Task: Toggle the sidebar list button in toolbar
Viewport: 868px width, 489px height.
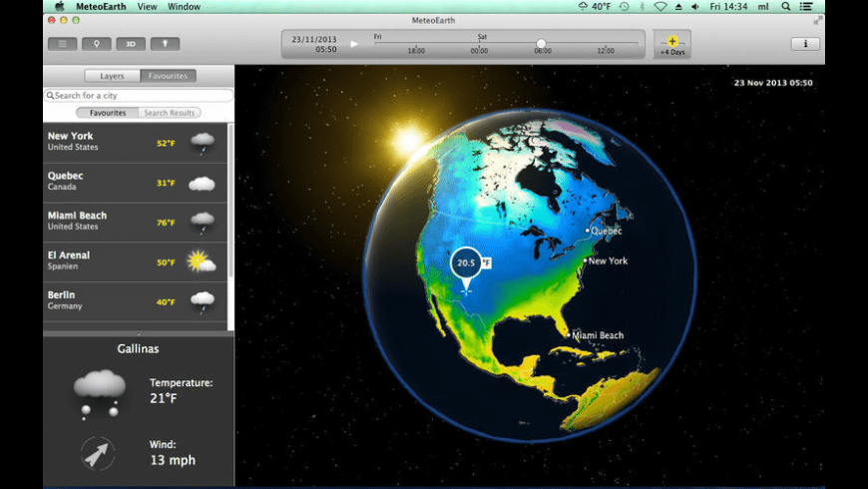Action: click(62, 44)
